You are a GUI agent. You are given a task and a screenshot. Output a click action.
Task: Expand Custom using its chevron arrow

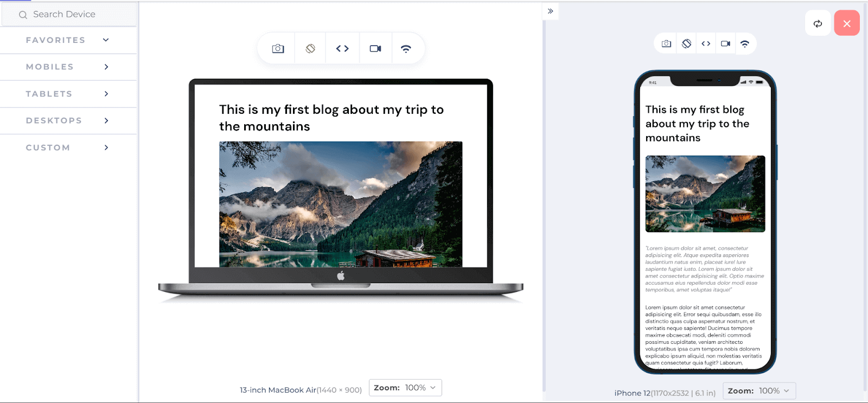[106, 148]
